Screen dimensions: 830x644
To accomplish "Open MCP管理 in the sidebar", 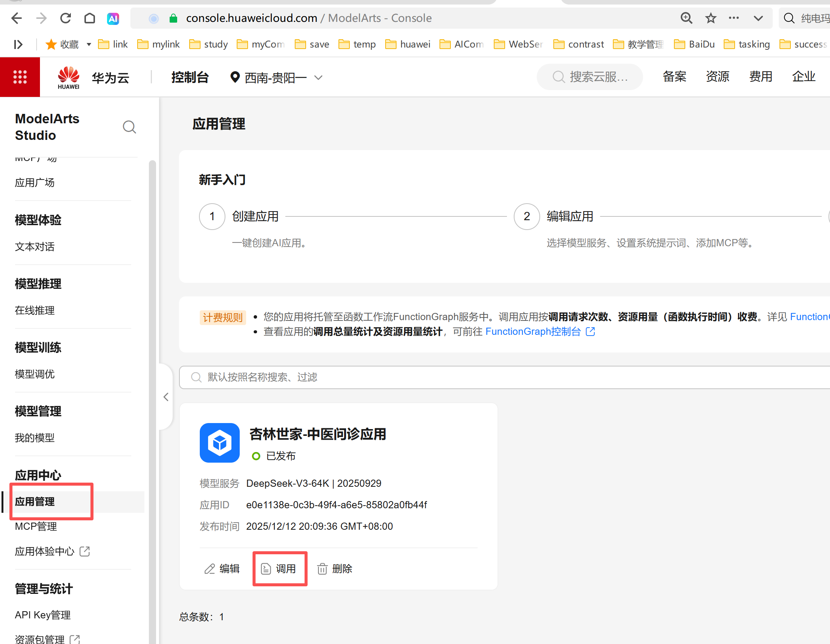I will (36, 526).
